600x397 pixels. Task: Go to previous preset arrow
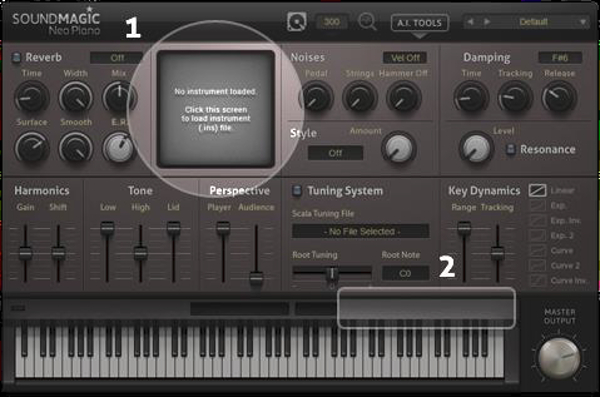click(x=471, y=22)
